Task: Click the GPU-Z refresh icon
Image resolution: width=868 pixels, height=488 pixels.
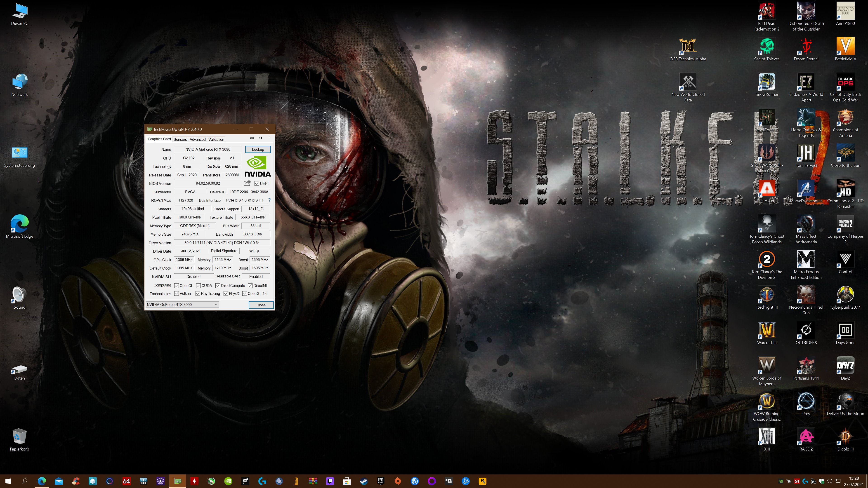Action: coord(260,138)
